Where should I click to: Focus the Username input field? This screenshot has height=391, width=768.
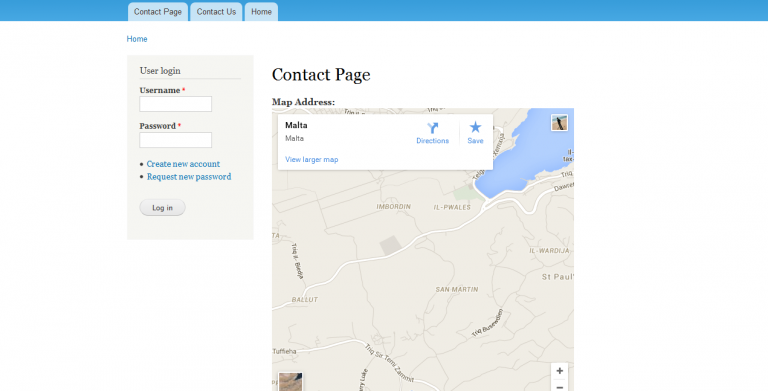click(x=175, y=104)
